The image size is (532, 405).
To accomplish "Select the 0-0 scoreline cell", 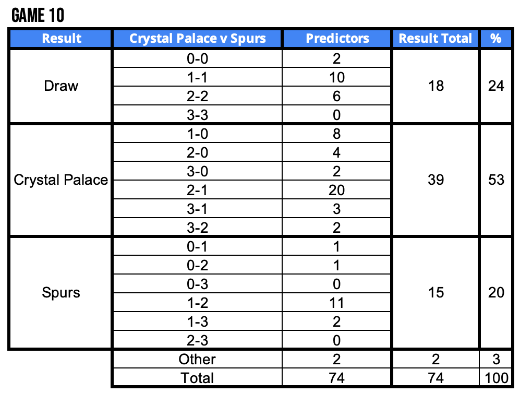I will click(197, 58).
